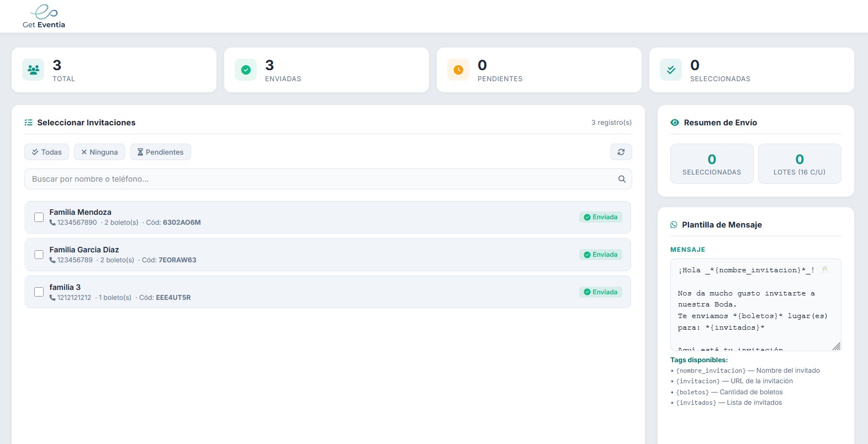
Task: Select all with the Todas button
Action: point(46,152)
